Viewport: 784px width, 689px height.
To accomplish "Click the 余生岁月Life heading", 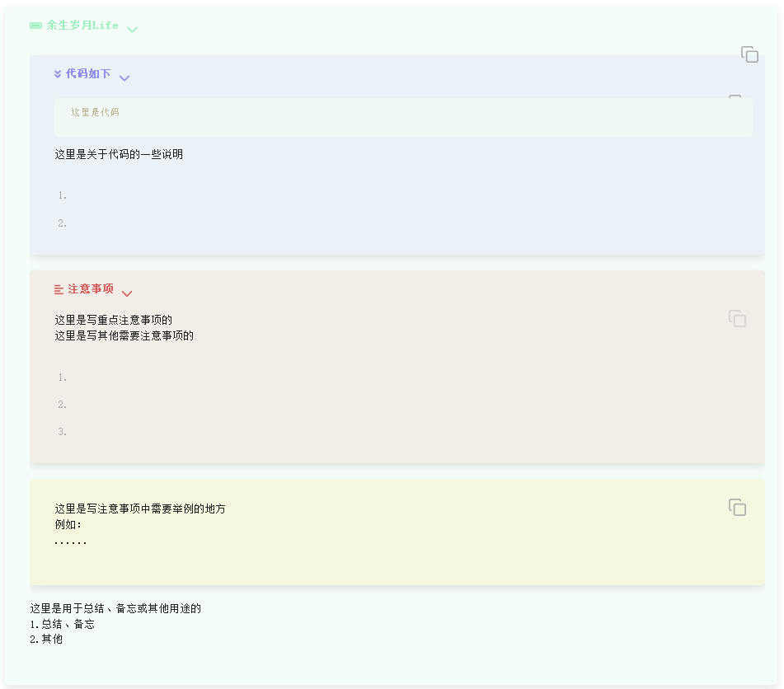I will click(x=82, y=26).
